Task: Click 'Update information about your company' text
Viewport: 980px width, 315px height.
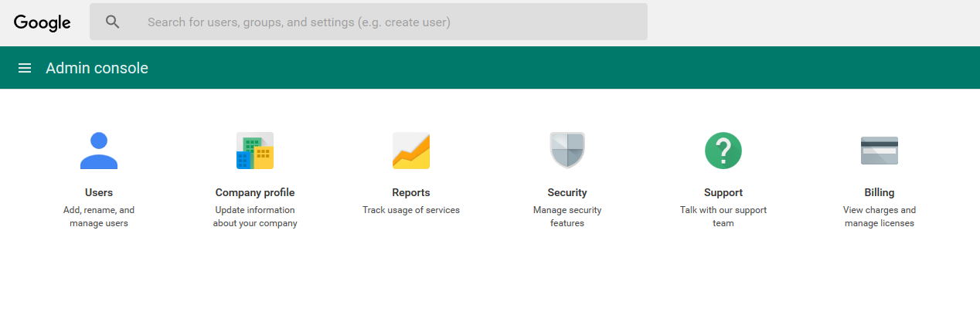Action: (x=255, y=217)
